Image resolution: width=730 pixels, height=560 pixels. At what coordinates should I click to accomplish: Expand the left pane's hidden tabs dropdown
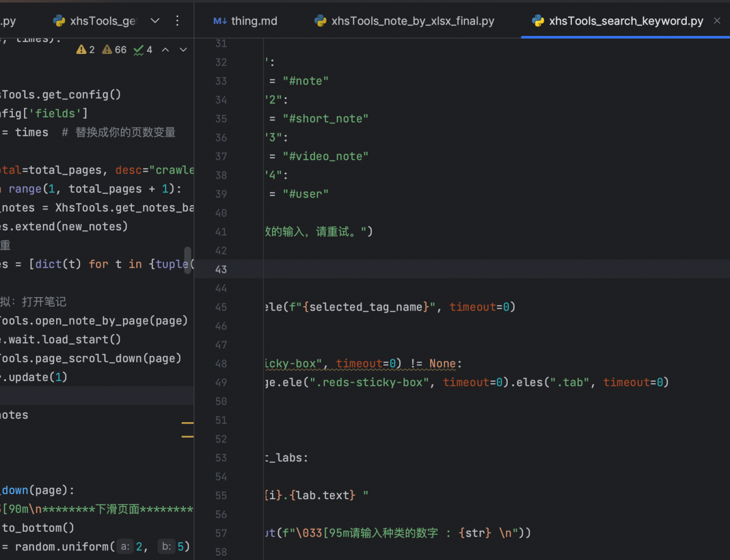(155, 21)
